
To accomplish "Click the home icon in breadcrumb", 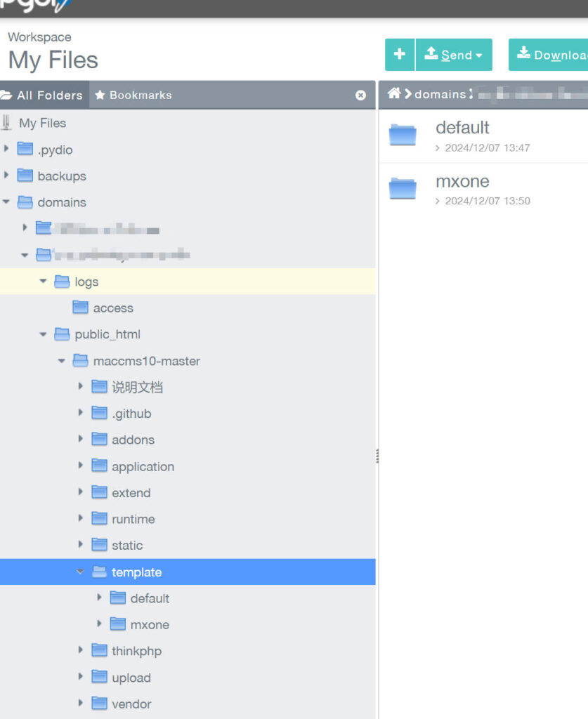I will click(393, 93).
